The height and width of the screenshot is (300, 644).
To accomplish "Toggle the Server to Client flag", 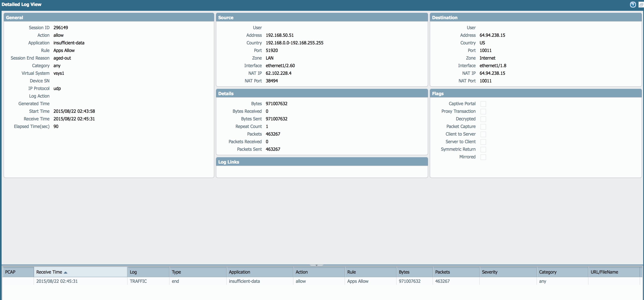I will coord(483,142).
